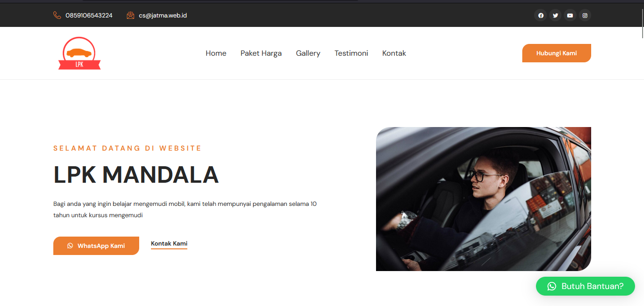
Task: Click the cs@jatma.web.id email address
Action: pyautogui.click(x=163, y=15)
